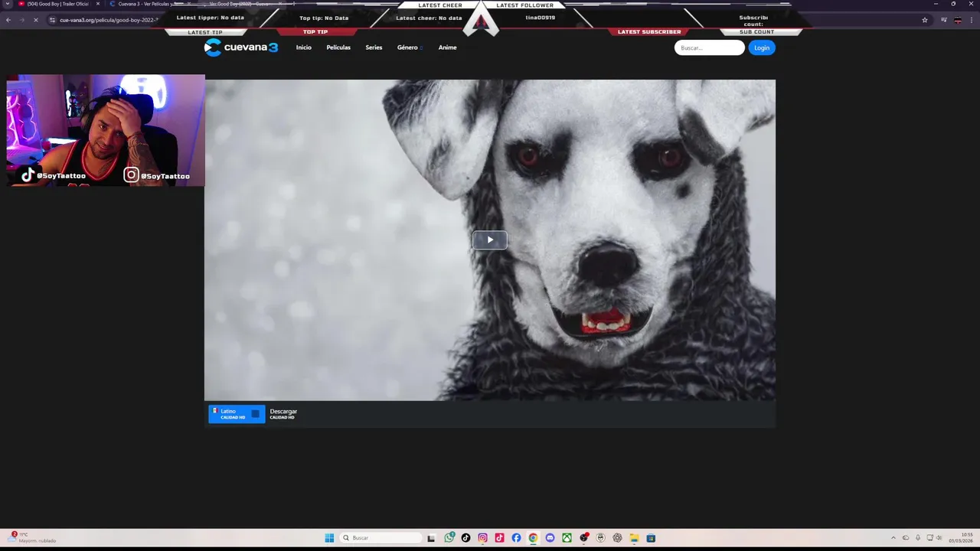The image size is (980, 551).
Task: Click the blue Login button
Action: pyautogui.click(x=762, y=47)
